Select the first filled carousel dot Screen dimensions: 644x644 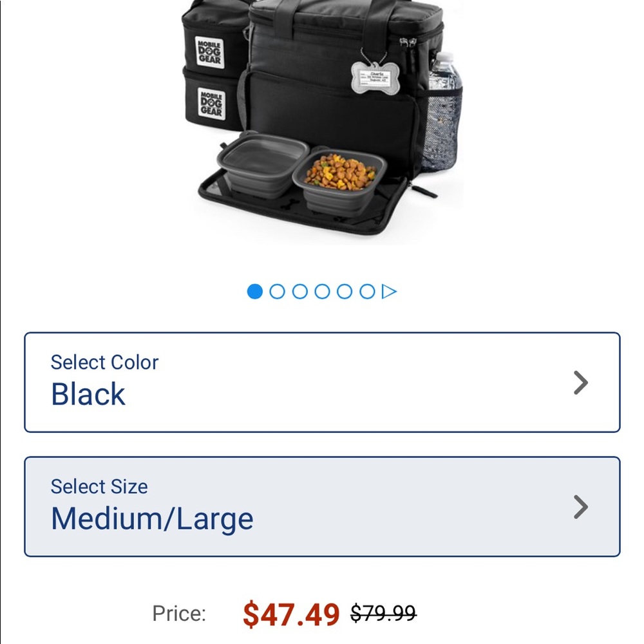tap(254, 292)
